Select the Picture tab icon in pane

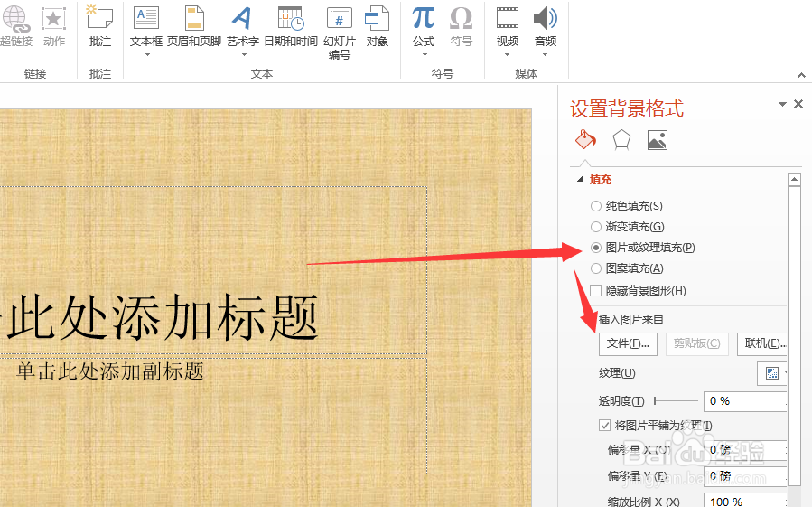click(658, 140)
